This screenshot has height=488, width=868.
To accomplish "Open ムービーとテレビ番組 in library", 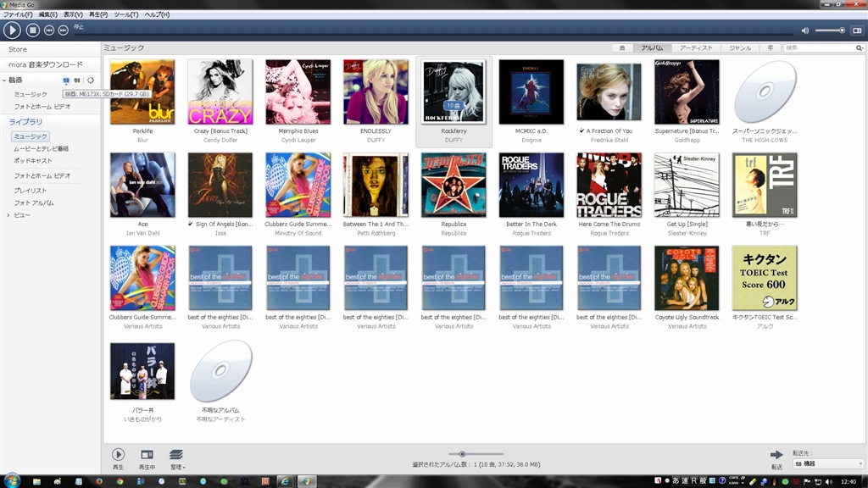I will point(41,149).
